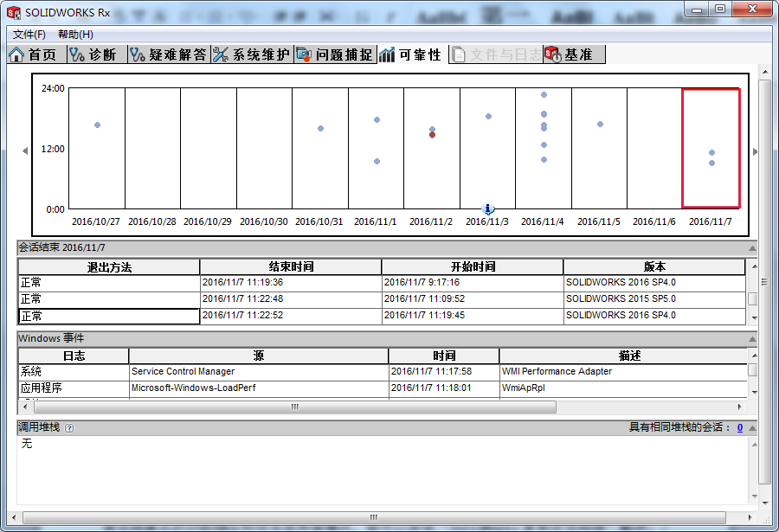Click the record icon on the 问题捕捉 tab
The image size is (779, 532).
tap(304, 54)
